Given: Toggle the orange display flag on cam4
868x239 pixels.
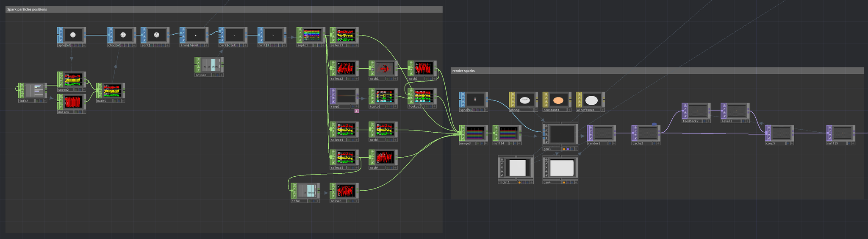Looking at the screenshot, I should (x=564, y=182).
